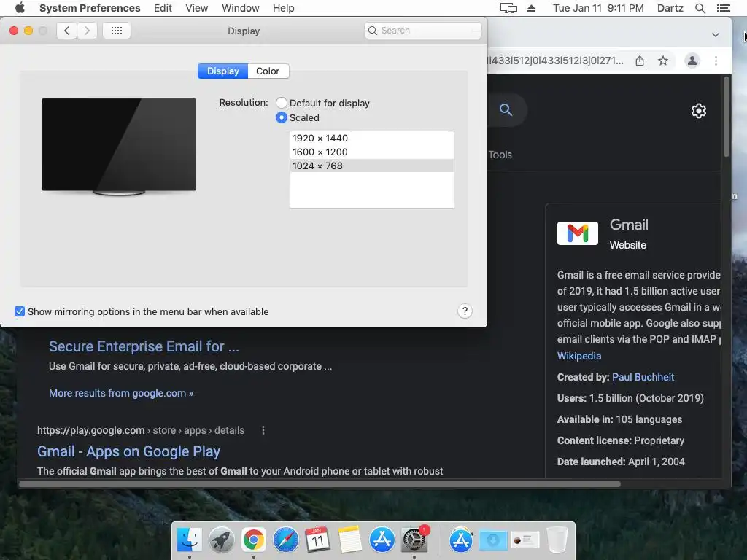The height and width of the screenshot is (560, 747).
Task: Open Gmail - Apps on Google Play
Action: coord(128,451)
